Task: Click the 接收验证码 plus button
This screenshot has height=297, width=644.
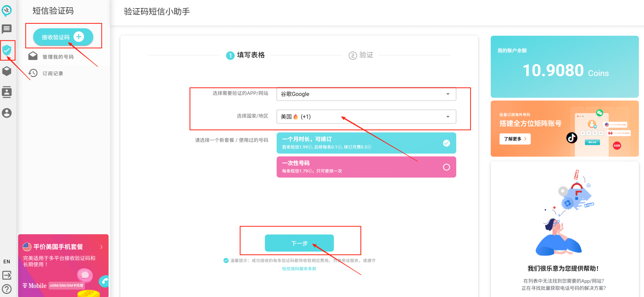Action: [63, 37]
